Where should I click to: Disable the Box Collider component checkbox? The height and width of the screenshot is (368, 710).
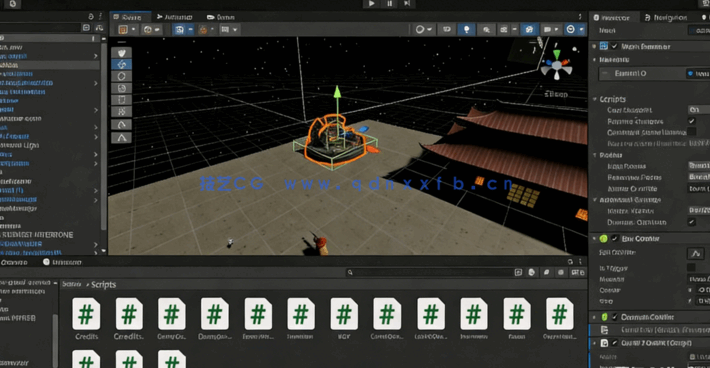614,239
